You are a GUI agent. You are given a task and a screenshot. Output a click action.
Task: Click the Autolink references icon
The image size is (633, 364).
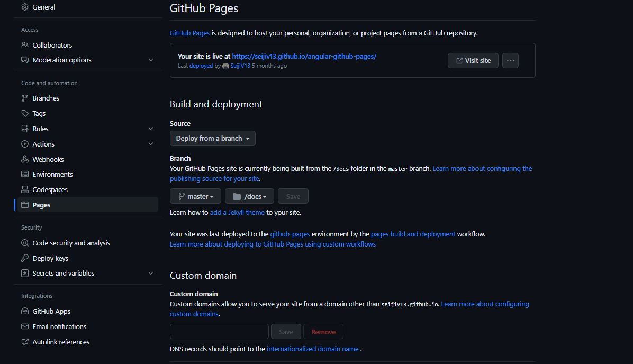25,342
